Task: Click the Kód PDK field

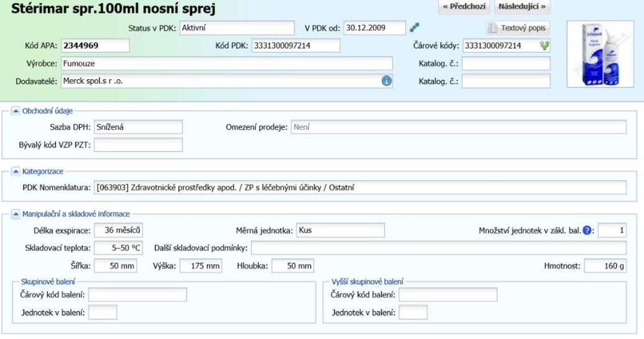Action: coord(296,46)
